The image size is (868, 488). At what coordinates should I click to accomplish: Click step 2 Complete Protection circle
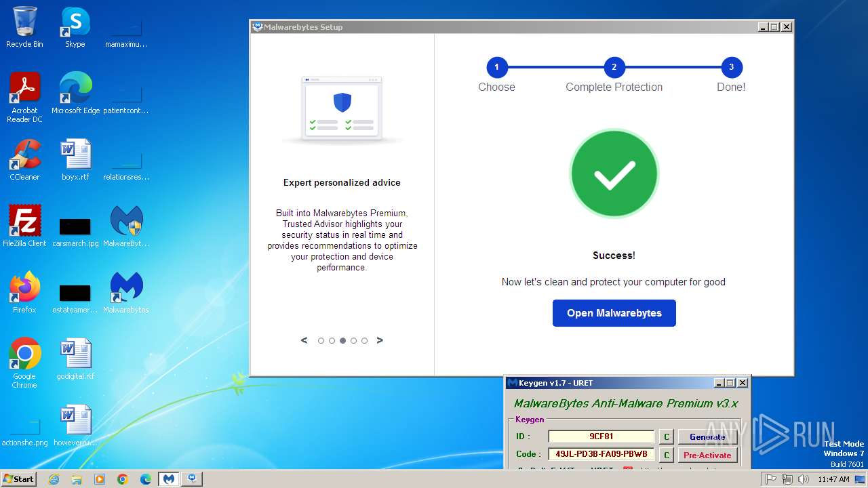point(614,67)
